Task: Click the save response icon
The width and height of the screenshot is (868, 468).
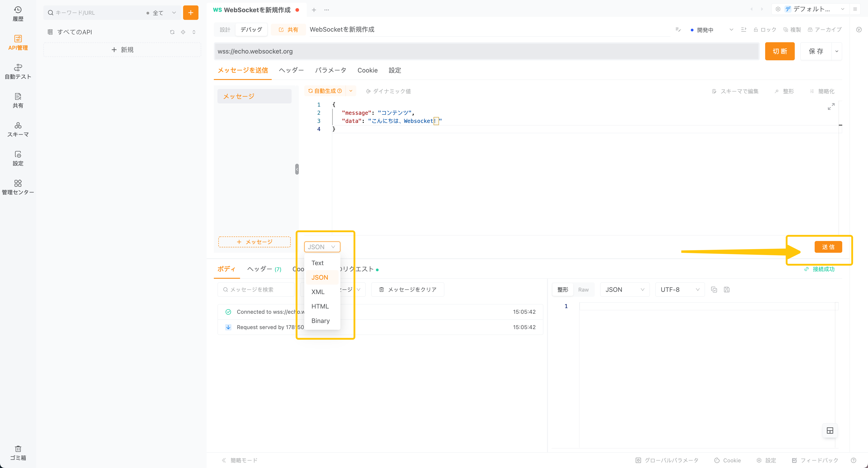Action: click(x=726, y=290)
